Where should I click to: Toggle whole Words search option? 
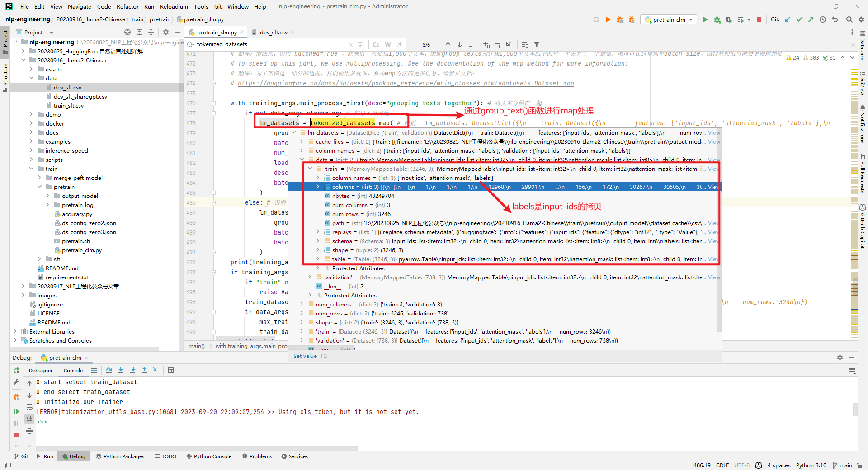[x=388, y=45]
